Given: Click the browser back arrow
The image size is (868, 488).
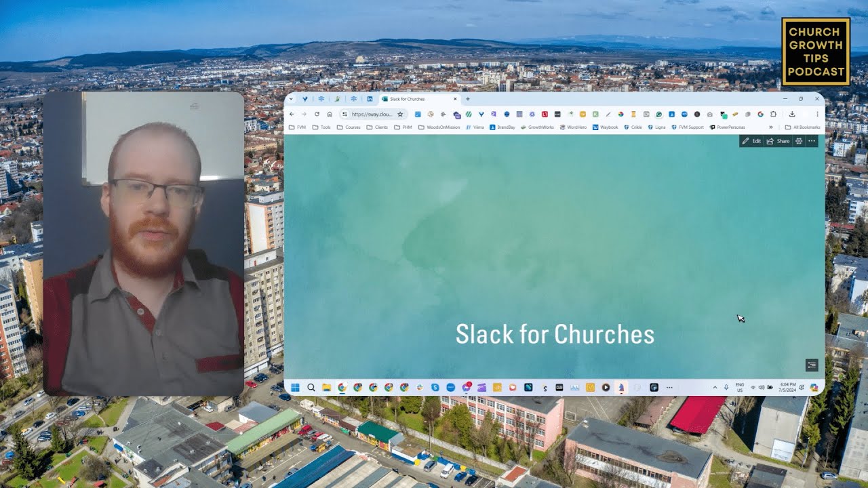Looking at the screenshot, I should 292,114.
